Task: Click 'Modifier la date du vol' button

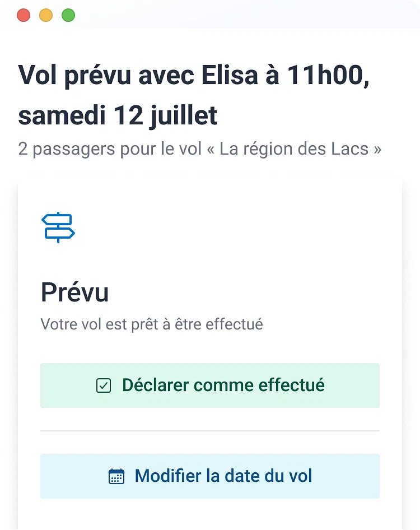Action: click(210, 476)
